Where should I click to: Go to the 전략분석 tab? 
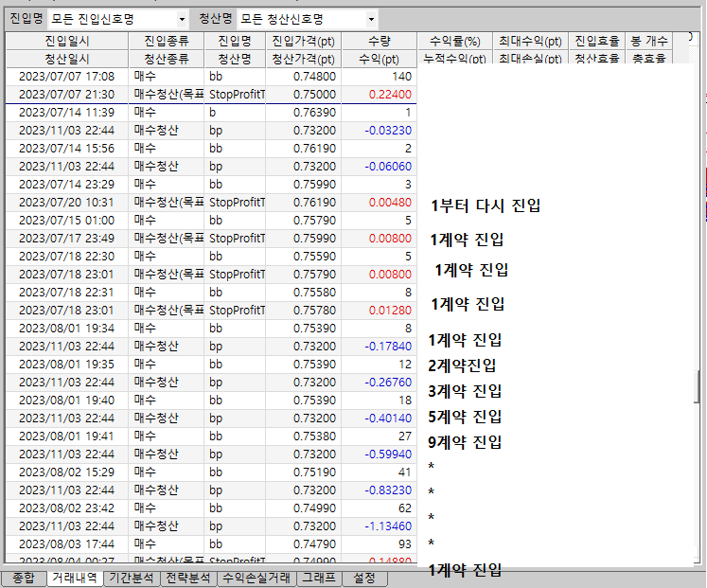188,577
